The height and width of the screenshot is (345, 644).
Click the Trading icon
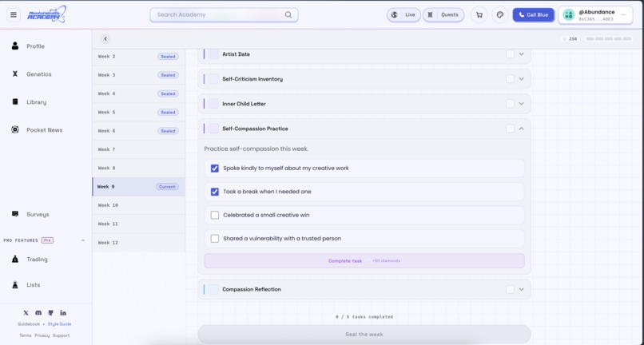[15, 260]
